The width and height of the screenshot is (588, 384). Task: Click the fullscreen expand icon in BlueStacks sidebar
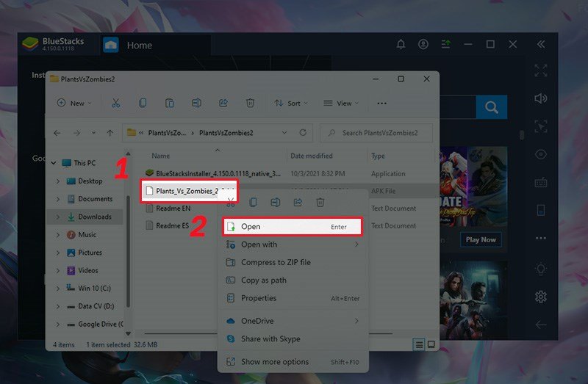541,70
